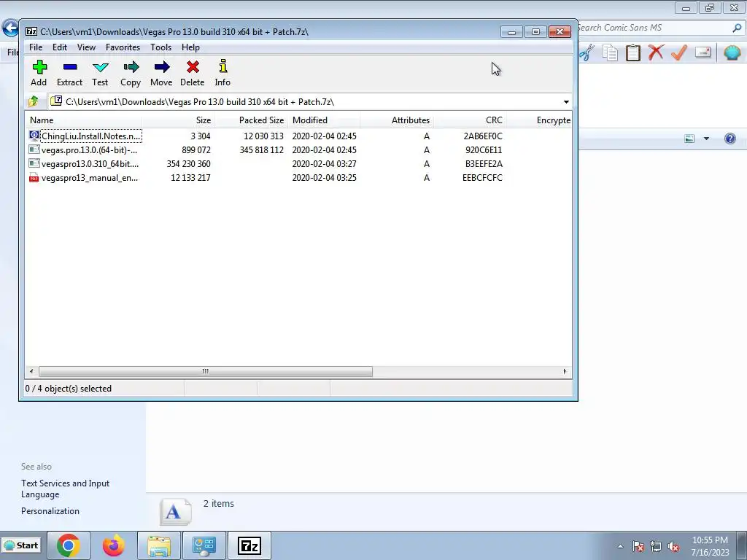Open Explorer view options dropdown arrow

click(706, 139)
